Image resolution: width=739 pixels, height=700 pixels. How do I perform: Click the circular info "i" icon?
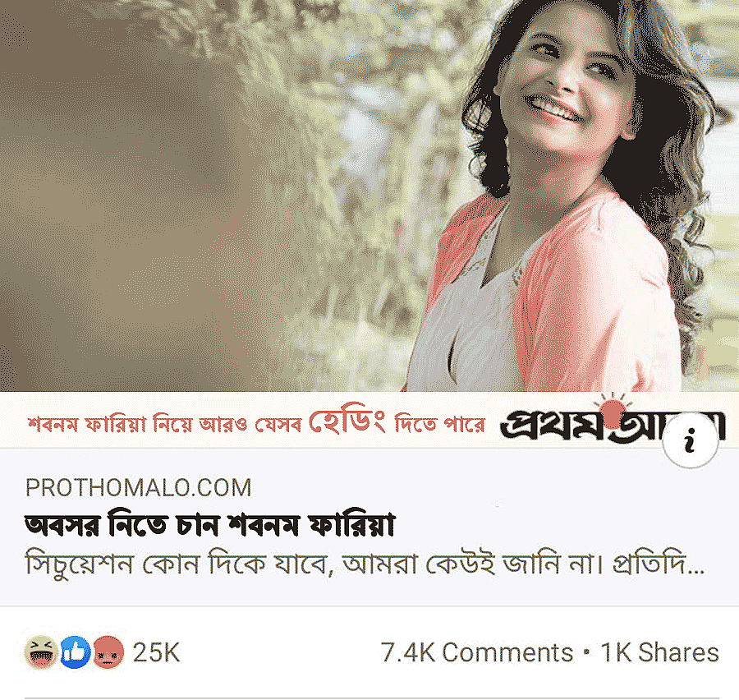(690, 440)
